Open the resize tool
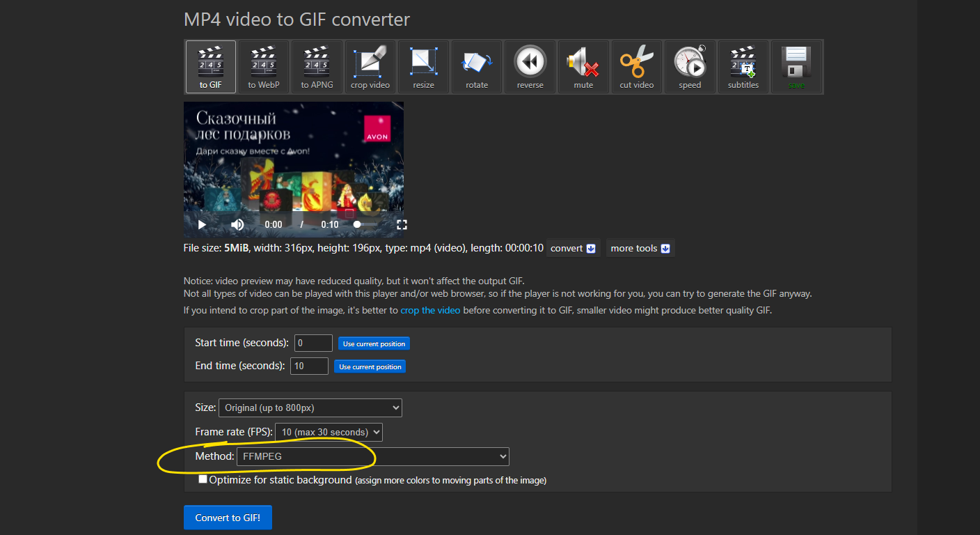Viewport: 980px width, 535px height. [x=423, y=67]
